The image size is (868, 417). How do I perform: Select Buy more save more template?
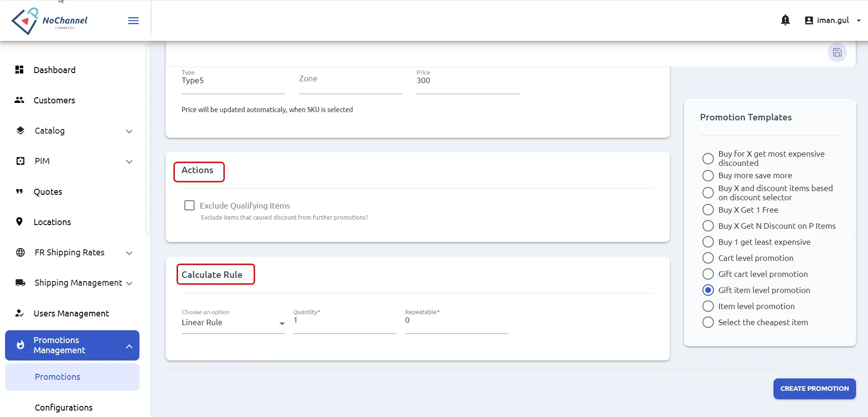pos(708,175)
